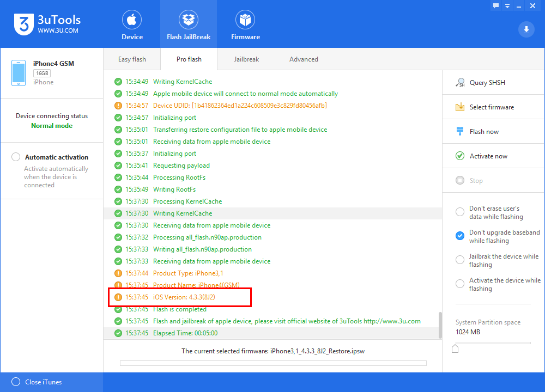
Task: Click check icon beside Writing all_flash.n90ap.production
Action: coord(118,249)
